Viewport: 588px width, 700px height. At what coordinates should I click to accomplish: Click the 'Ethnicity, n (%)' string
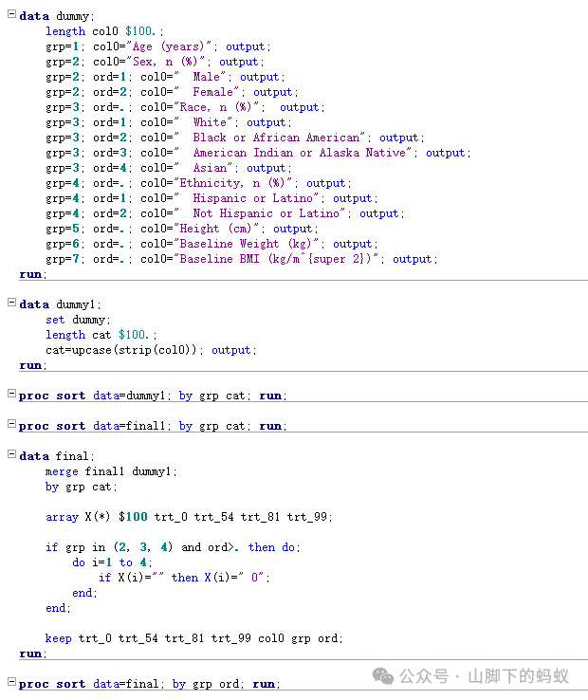[233, 183]
